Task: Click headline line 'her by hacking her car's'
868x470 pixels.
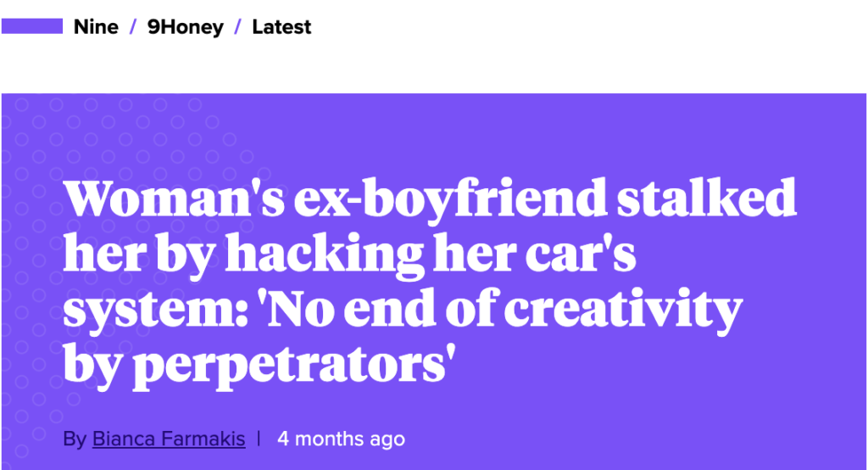Action: click(349, 254)
